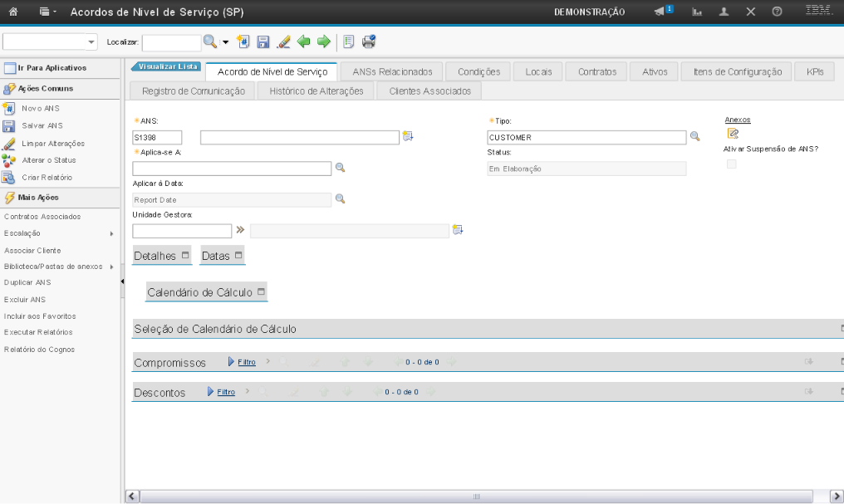Collapse the Detalhes section
This screenshot has width=844, height=504.
[x=185, y=256]
